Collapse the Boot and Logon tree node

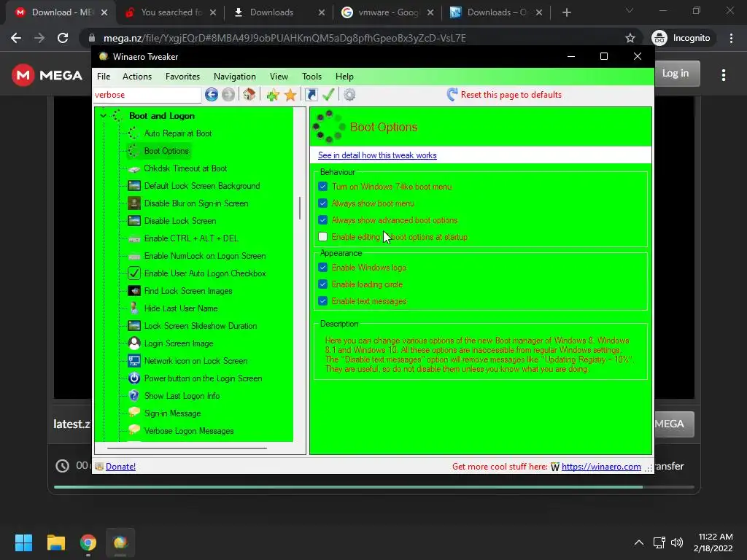(x=104, y=116)
